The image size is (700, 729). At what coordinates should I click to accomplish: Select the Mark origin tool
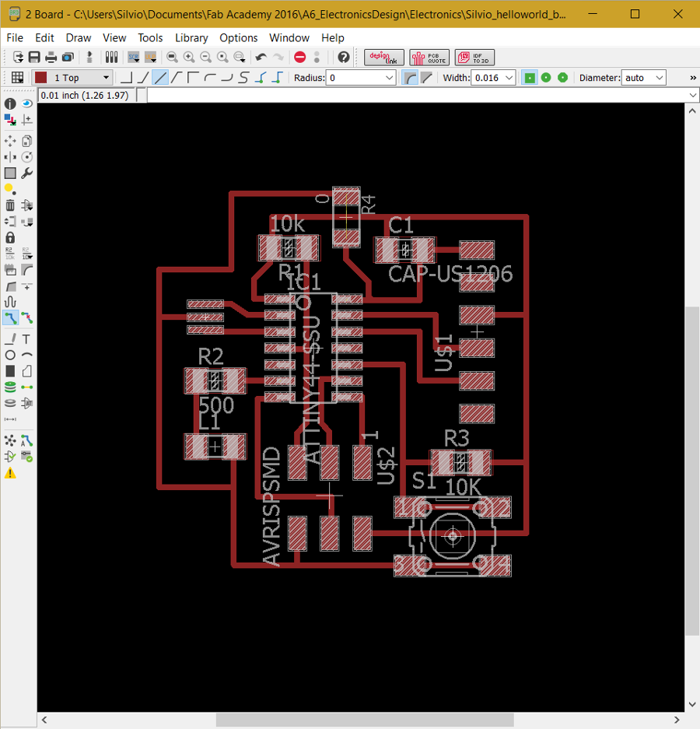pos(27,120)
